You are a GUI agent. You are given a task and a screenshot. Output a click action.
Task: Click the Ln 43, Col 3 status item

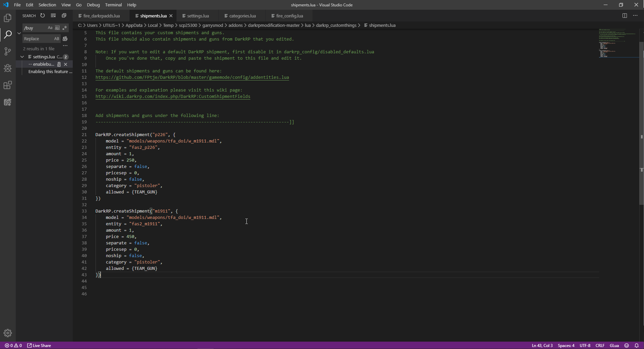tap(542, 345)
